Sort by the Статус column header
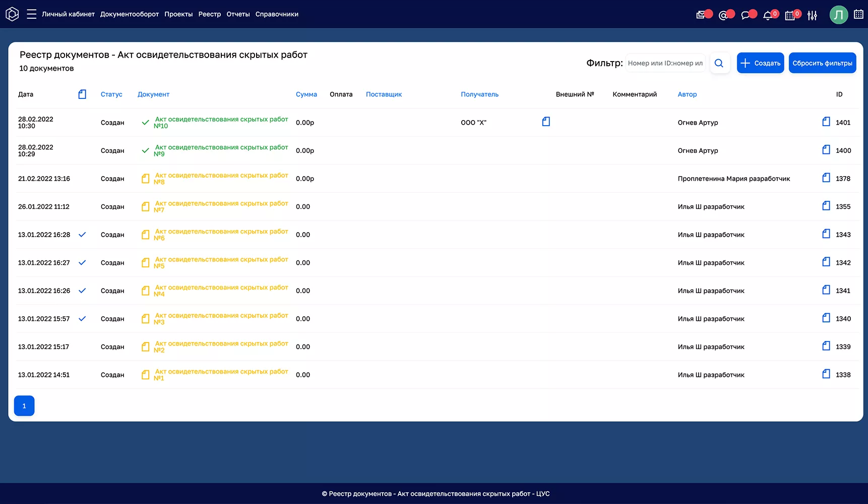Viewport: 868px width, 504px height. pos(111,94)
